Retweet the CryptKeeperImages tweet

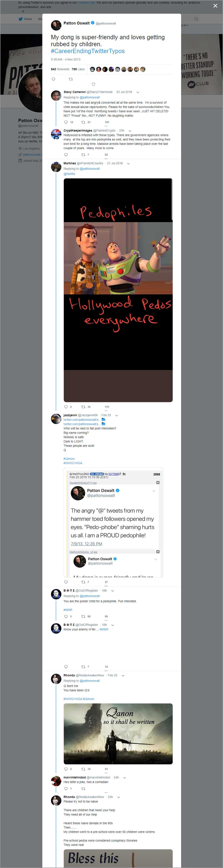coord(83,155)
